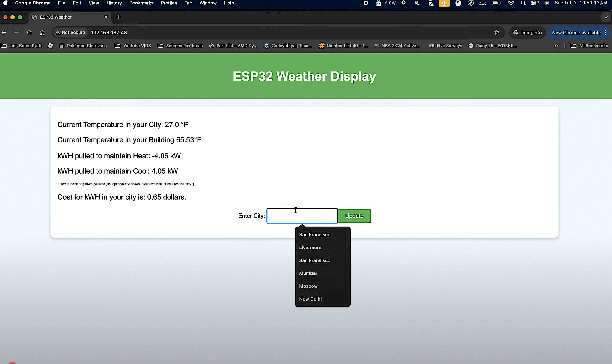
Task: Open the Chrome three-dot menu
Action: click(x=605, y=33)
